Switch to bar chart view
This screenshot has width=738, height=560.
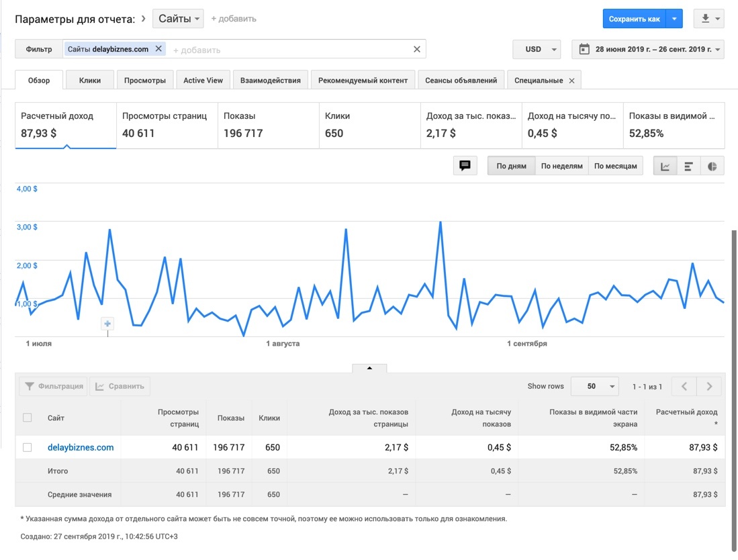point(688,166)
